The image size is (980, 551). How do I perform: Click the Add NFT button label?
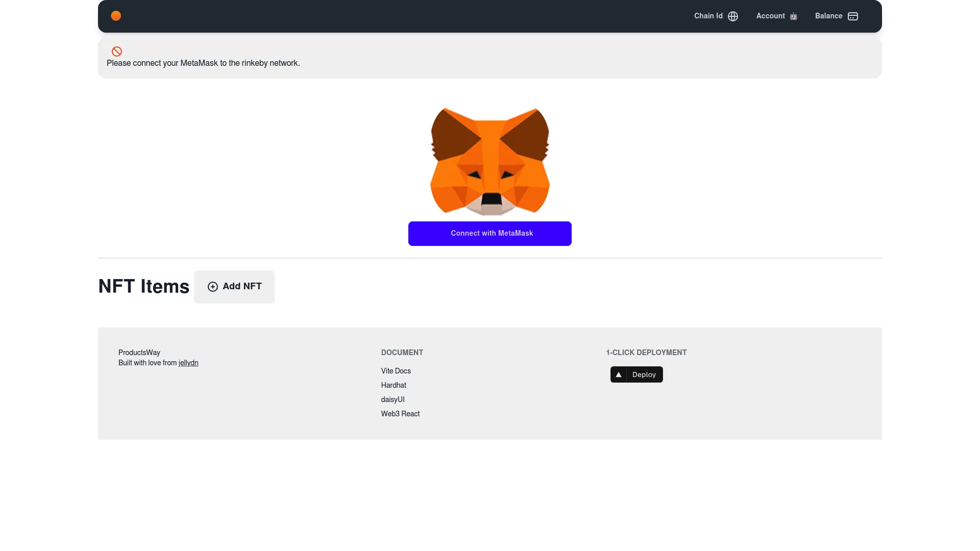click(x=242, y=286)
